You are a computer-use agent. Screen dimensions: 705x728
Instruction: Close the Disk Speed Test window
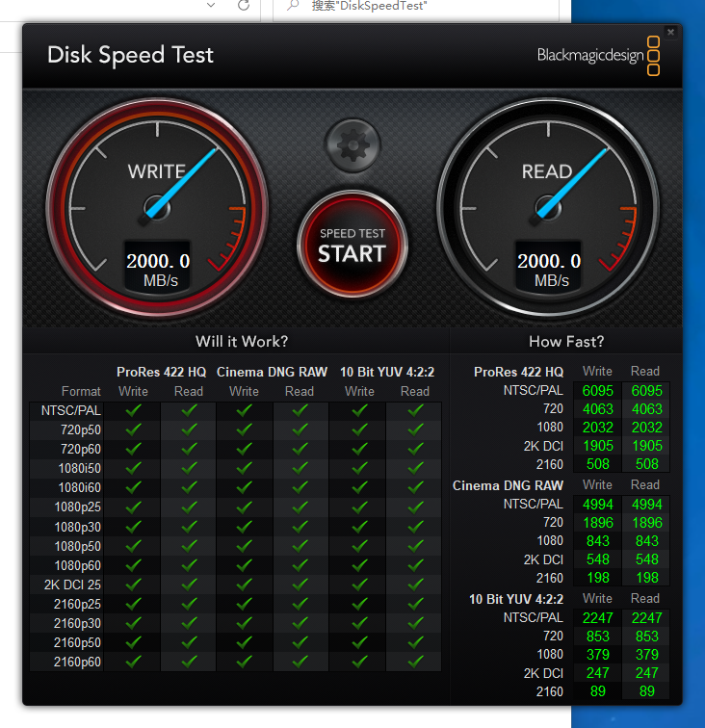coord(670,32)
